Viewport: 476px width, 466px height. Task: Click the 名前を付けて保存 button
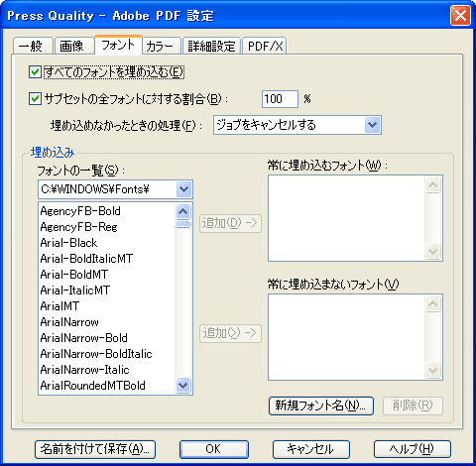point(95,449)
